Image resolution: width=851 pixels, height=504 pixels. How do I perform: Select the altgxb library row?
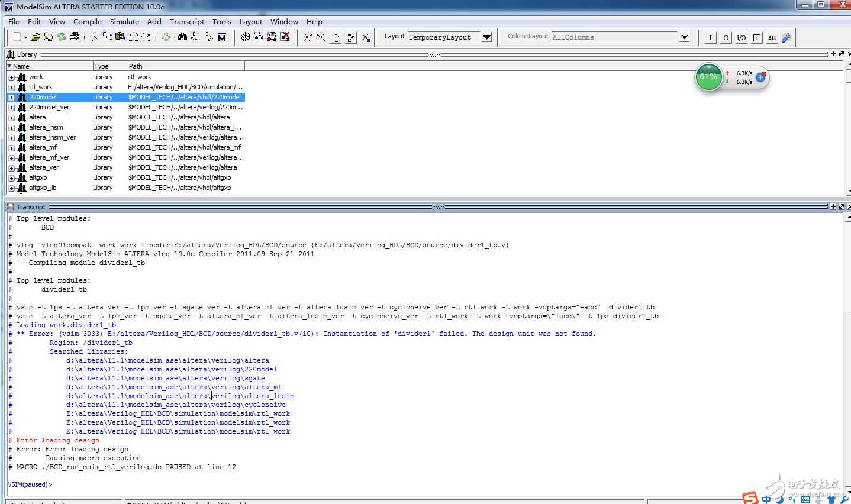(x=125, y=177)
